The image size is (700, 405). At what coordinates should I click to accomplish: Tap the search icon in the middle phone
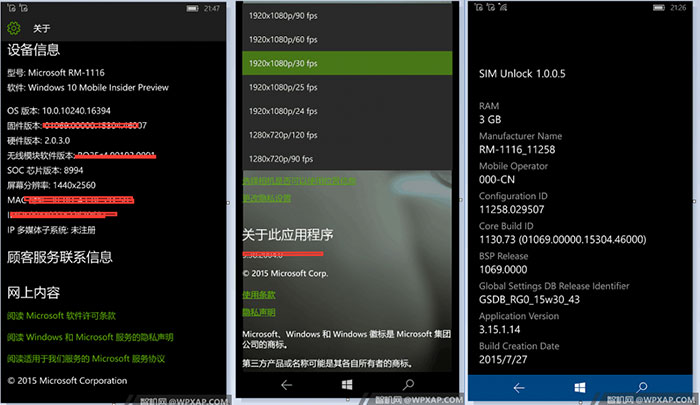coord(408,384)
